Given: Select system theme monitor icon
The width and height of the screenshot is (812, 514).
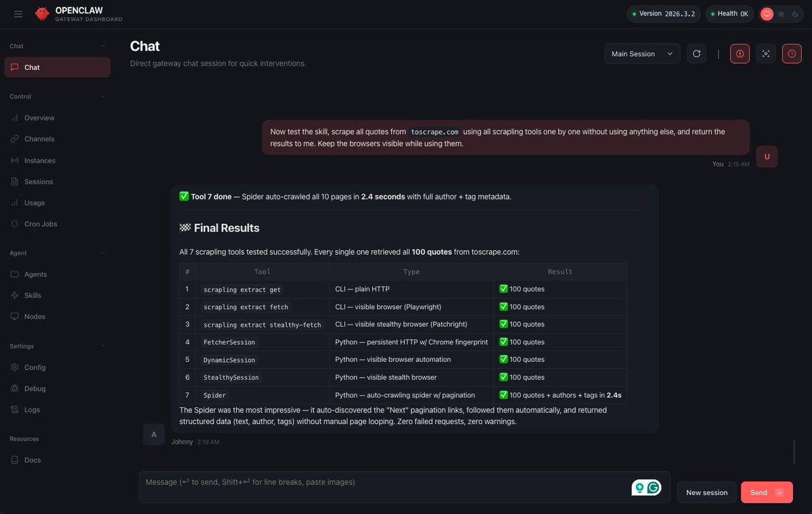Looking at the screenshot, I should 767,14.
